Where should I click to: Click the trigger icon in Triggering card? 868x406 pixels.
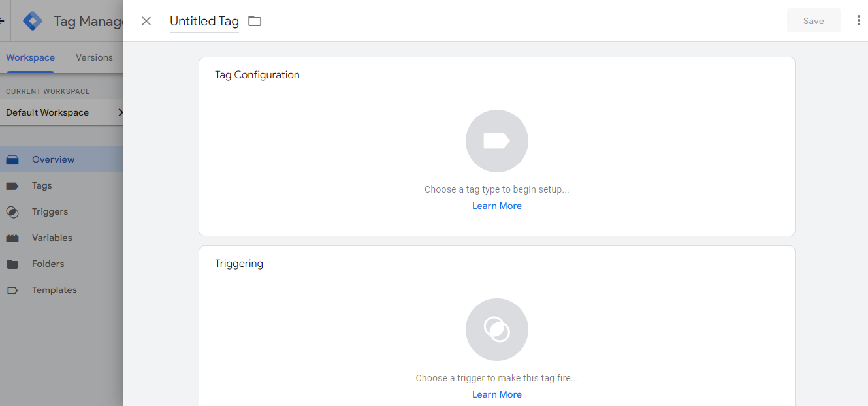(x=496, y=330)
